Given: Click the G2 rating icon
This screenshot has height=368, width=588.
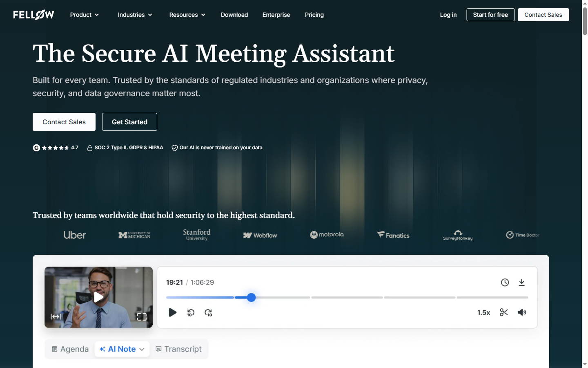Looking at the screenshot, I should (x=36, y=148).
